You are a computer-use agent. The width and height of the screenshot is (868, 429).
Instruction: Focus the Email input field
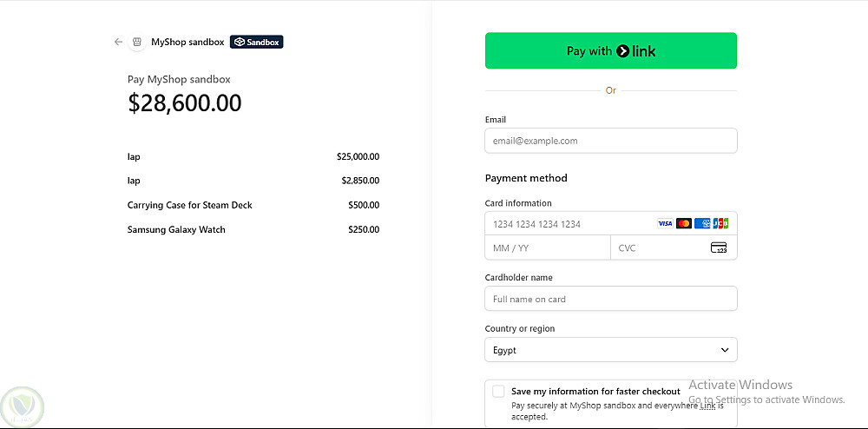tap(610, 141)
